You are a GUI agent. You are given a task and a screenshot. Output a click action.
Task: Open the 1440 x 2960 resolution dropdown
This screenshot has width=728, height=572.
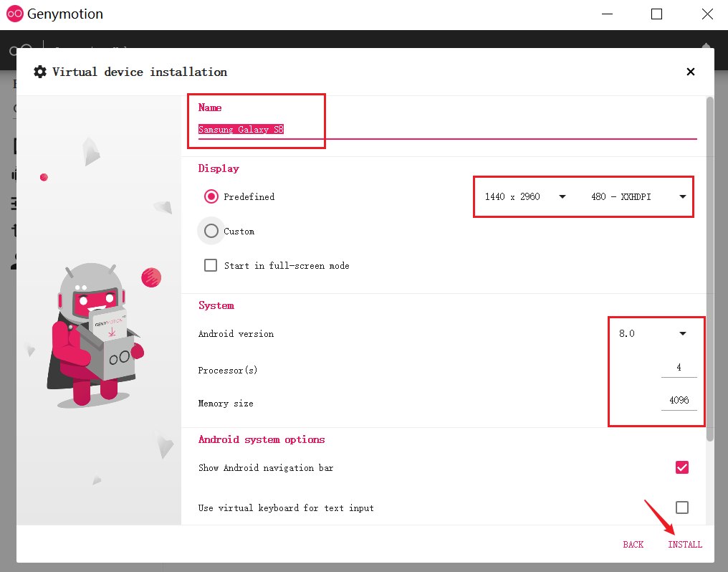pyautogui.click(x=525, y=197)
